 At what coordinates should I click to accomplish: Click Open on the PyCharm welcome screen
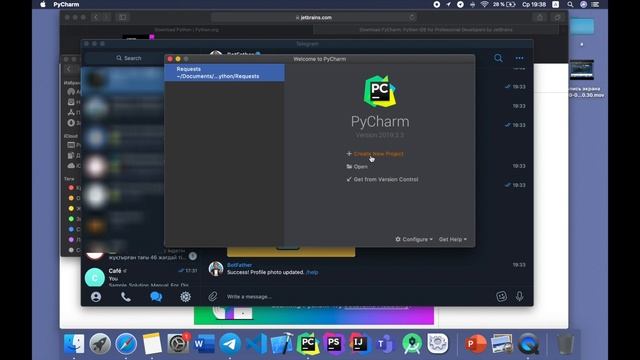click(x=360, y=167)
